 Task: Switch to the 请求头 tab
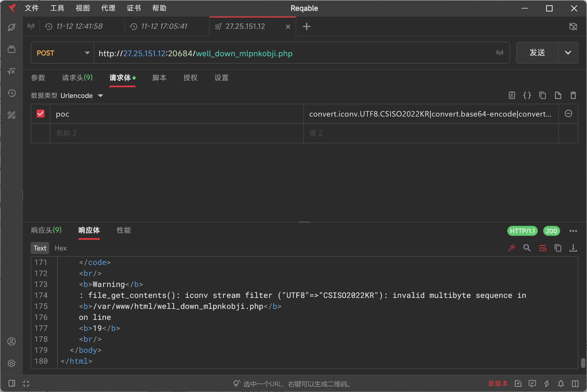pos(77,78)
